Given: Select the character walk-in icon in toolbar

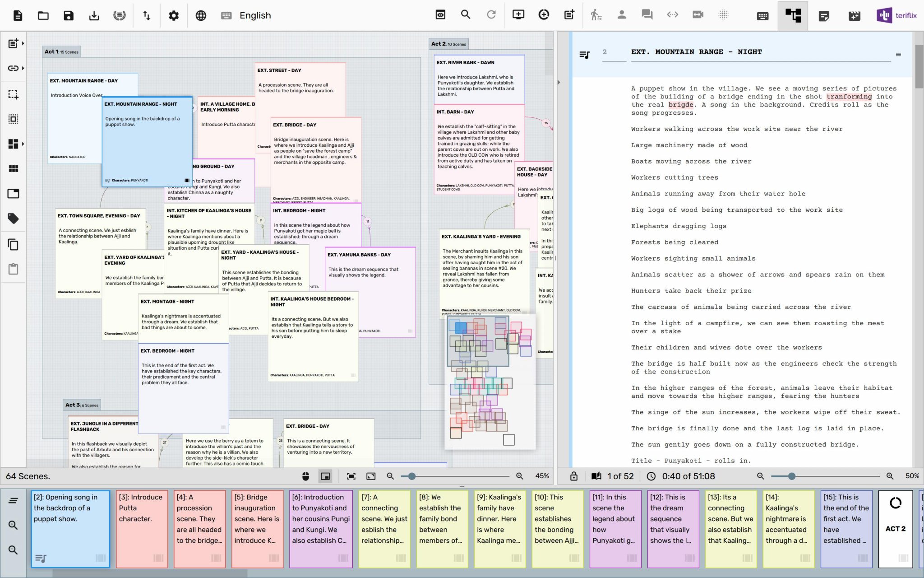Looking at the screenshot, I should [x=596, y=15].
